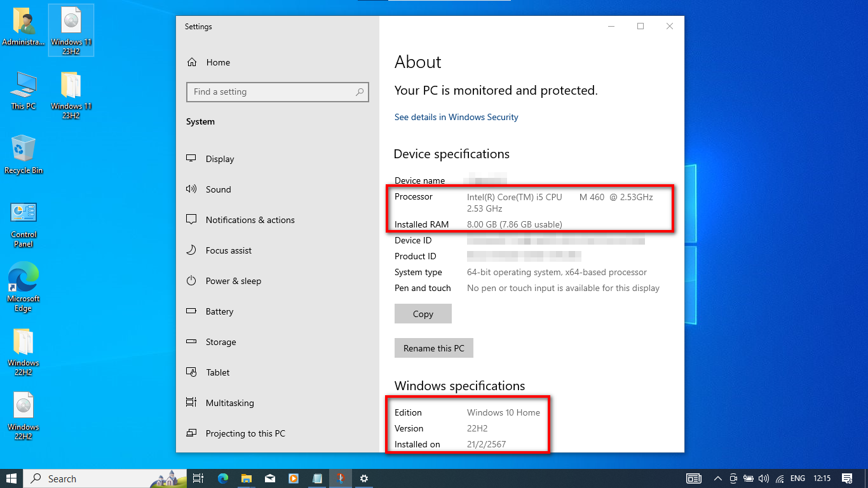Click the Find a setting search box
868x488 pixels.
tap(278, 91)
